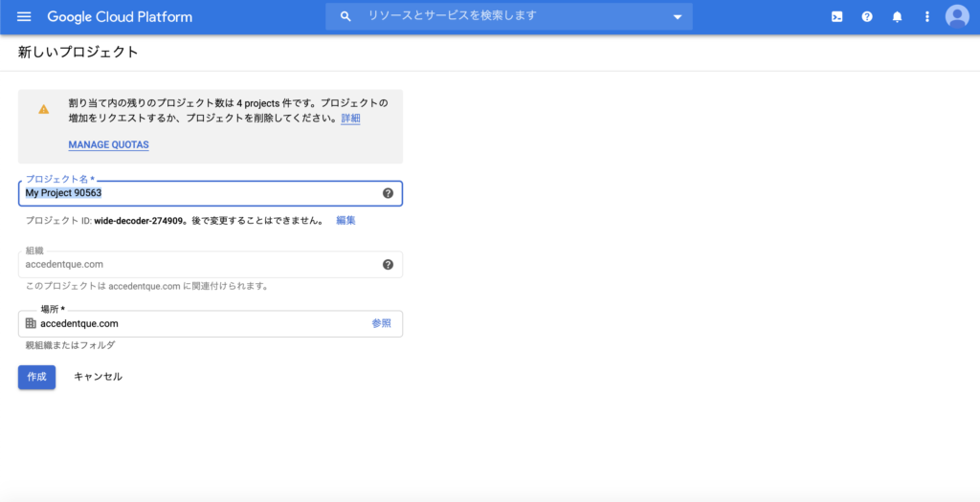Click the disabled 組織 field accedentque.com
Viewport: 980px width, 502px height.
[x=210, y=265]
